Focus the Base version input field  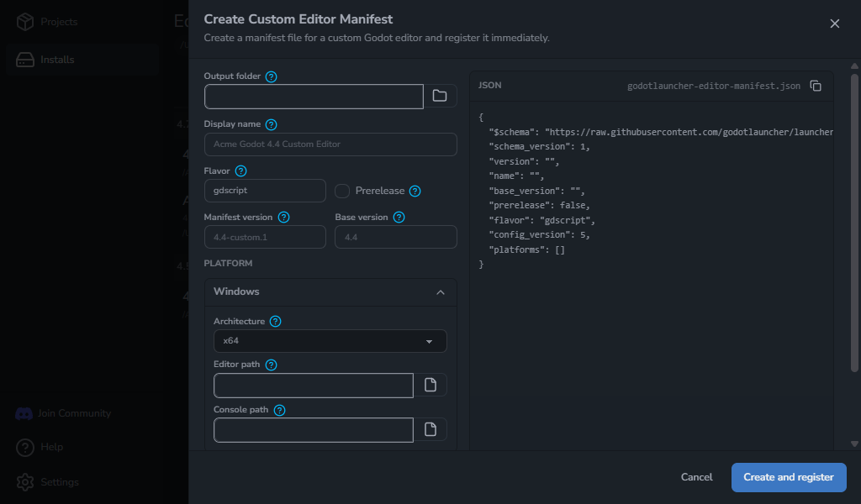(396, 238)
